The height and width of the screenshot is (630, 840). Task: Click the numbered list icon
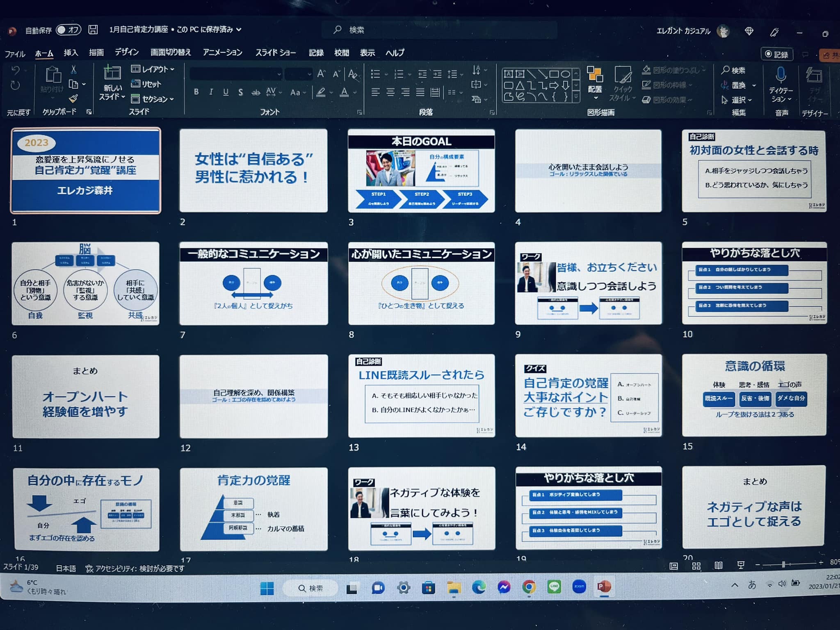(x=399, y=74)
